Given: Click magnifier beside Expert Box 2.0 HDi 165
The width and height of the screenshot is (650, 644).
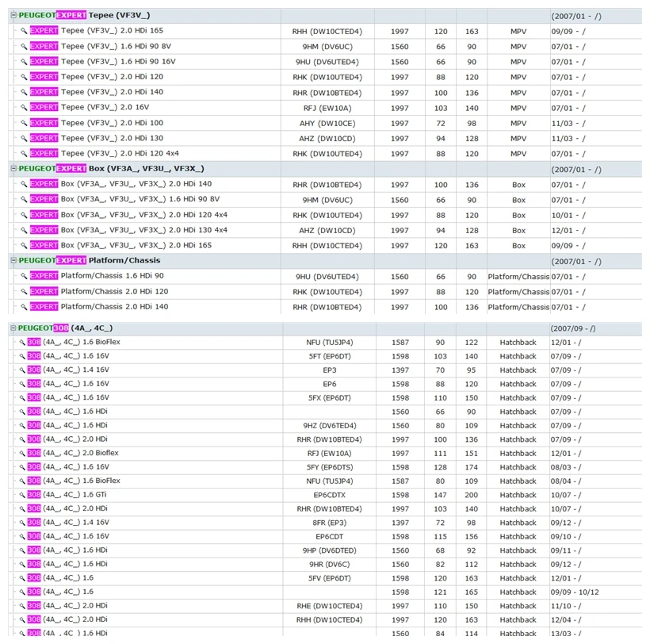Looking at the screenshot, I should coord(24,246).
